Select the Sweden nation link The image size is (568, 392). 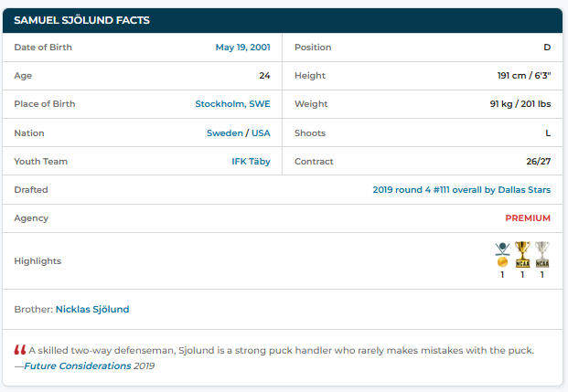[224, 133]
